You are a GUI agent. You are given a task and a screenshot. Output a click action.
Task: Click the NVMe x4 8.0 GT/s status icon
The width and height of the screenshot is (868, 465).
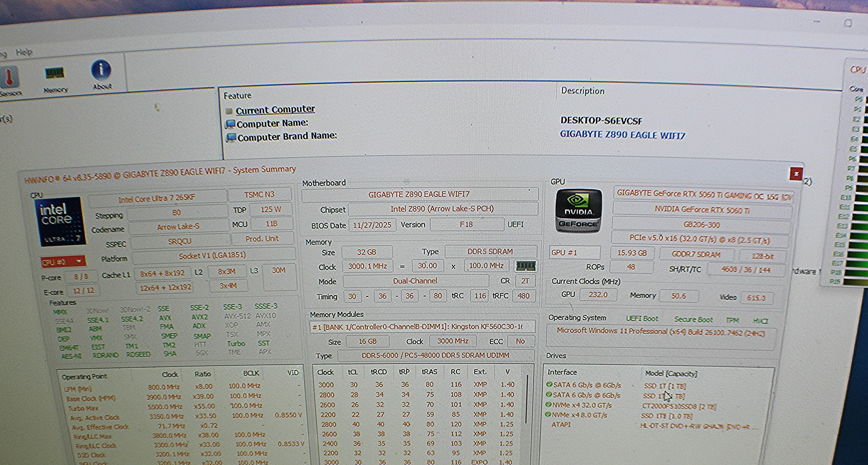tap(548, 415)
